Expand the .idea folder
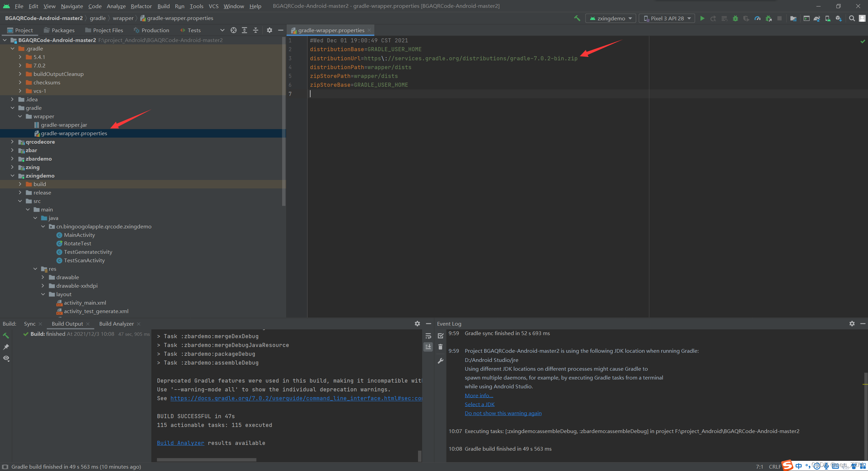 13,99
